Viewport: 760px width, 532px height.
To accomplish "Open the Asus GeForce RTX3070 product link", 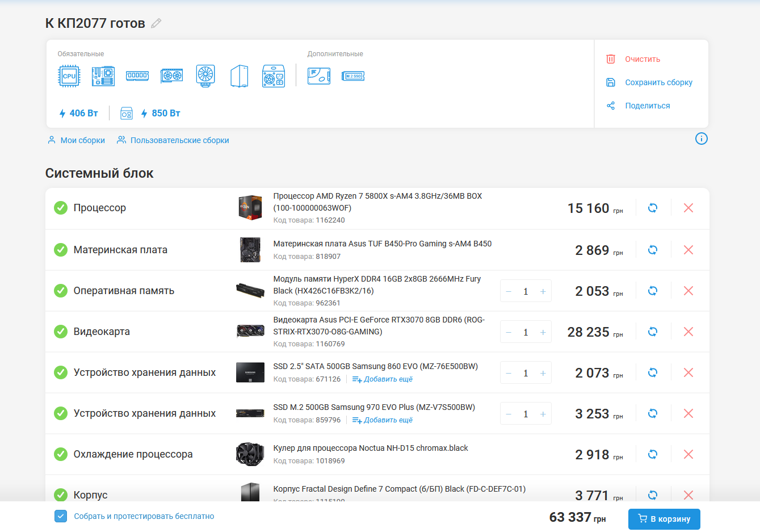I will click(x=379, y=325).
